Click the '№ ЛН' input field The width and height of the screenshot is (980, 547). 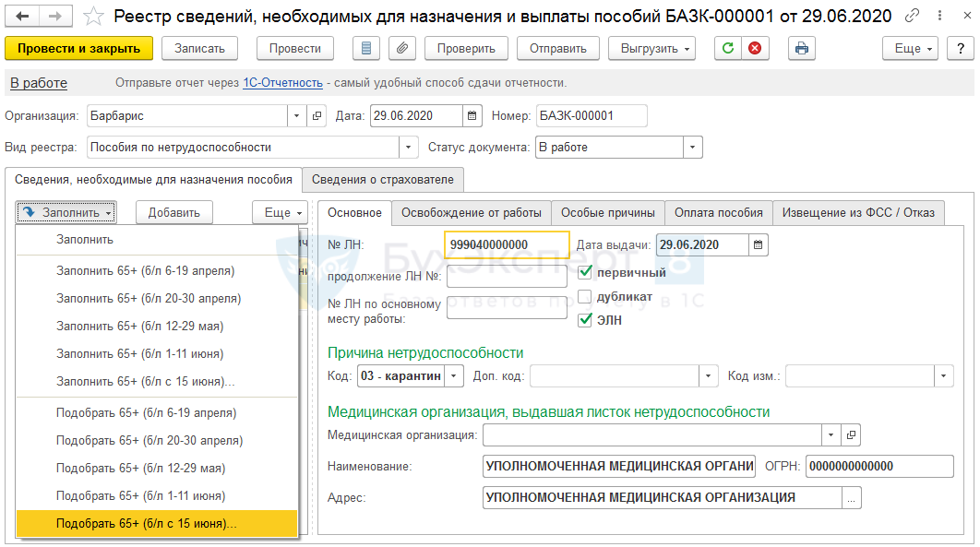507,244
